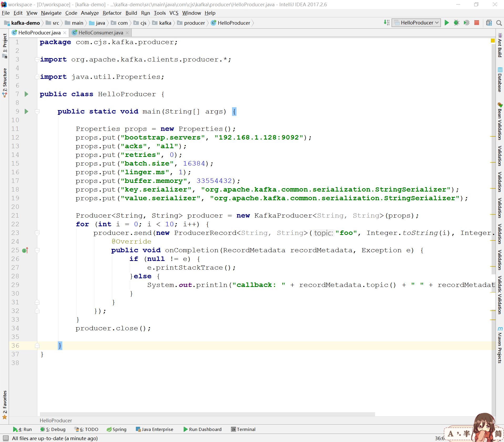This screenshot has width=504, height=442.
Task: Open the HelloProducer run configuration dropdown
Action: coord(416,23)
